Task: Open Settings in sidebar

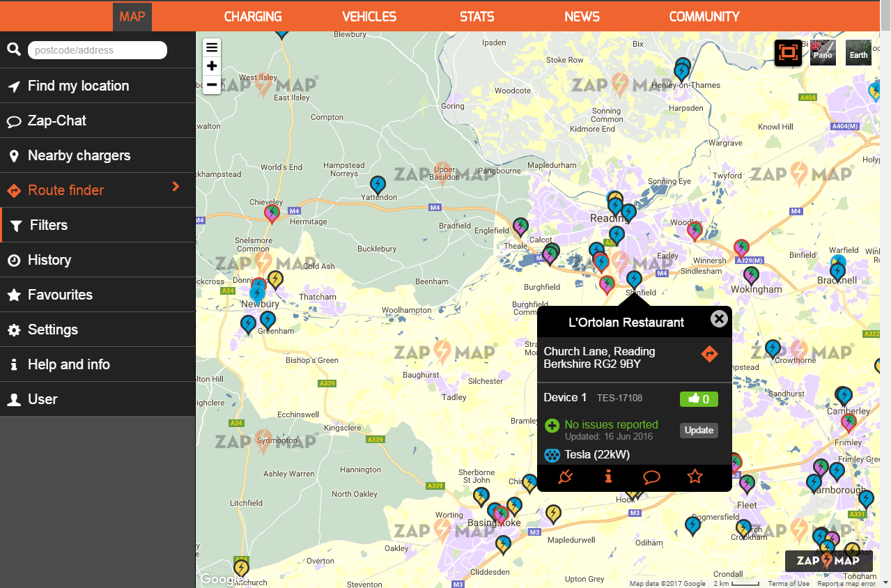Action: [98, 330]
